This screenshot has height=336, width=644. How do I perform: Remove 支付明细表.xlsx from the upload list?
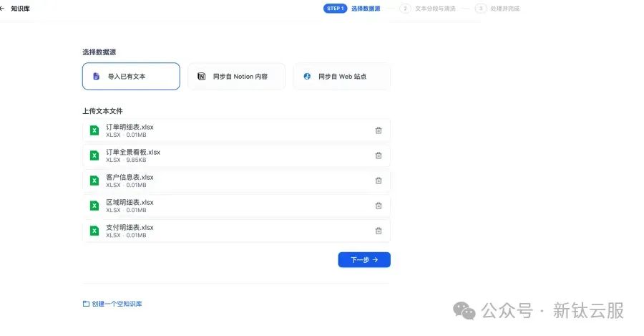379,231
